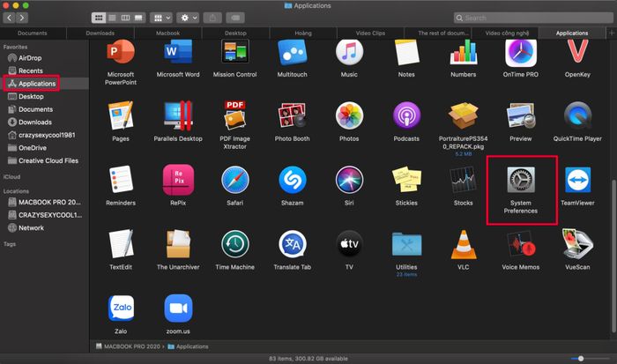Switch to the Downloads tab
This screenshot has height=364, width=617.
point(100,33)
